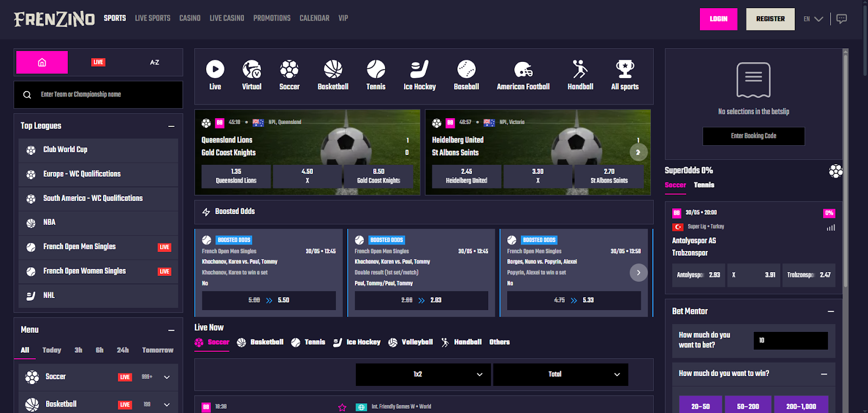The width and height of the screenshot is (868, 413).
Task: Open the 1x2 market dropdown
Action: 423,375
